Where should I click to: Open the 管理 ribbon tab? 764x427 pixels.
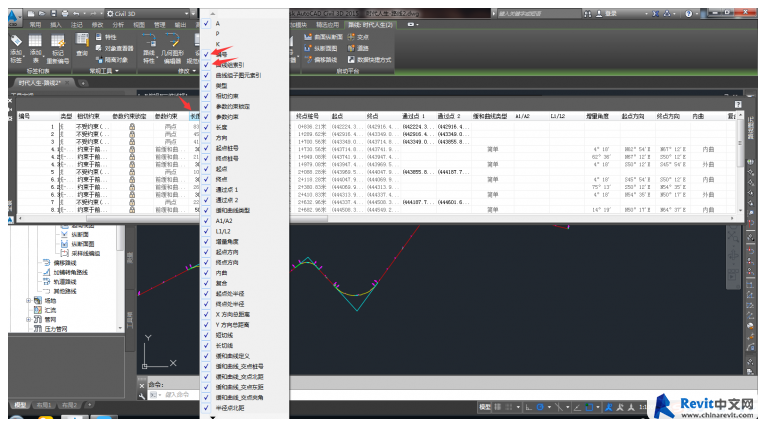159,25
